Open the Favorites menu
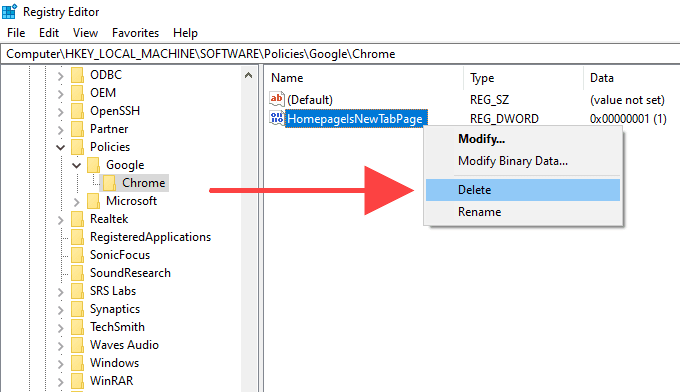Viewport: 680px width, 392px height. [x=135, y=33]
